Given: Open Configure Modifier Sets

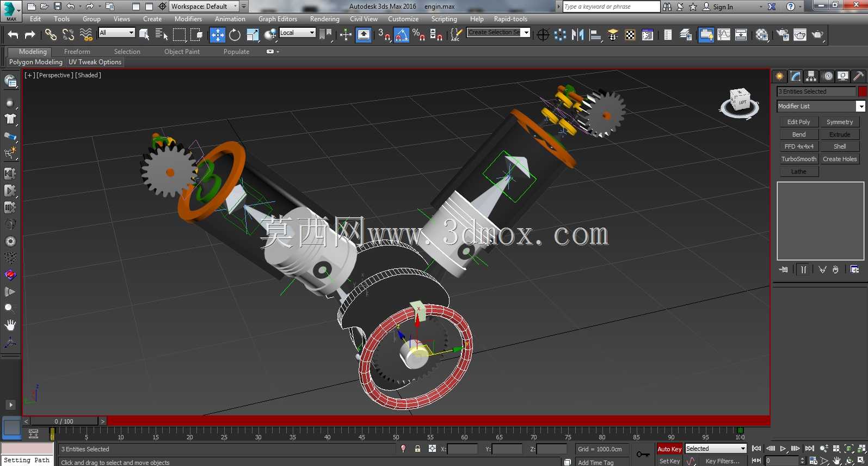Looking at the screenshot, I should coord(854,269).
